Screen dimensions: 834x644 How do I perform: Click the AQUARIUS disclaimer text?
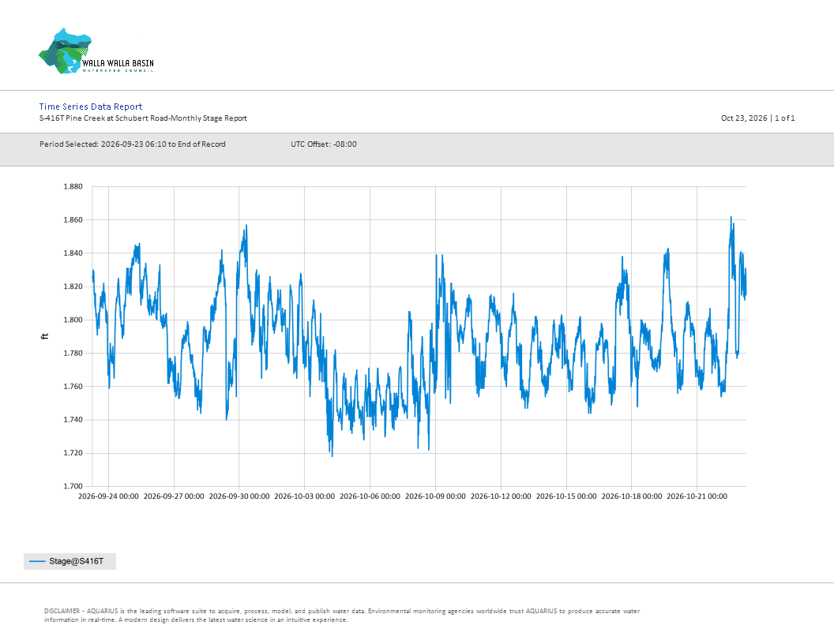point(342,616)
